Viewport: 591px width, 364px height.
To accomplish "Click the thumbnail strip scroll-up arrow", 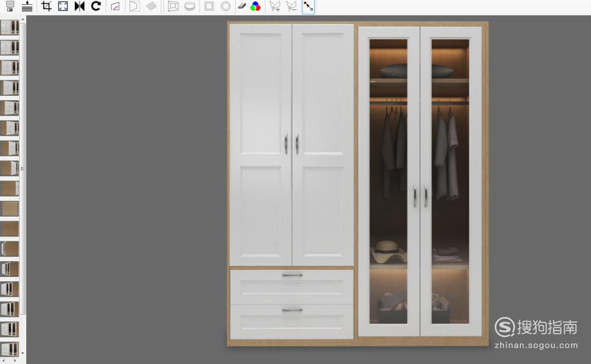I will pyautogui.click(x=22, y=19).
